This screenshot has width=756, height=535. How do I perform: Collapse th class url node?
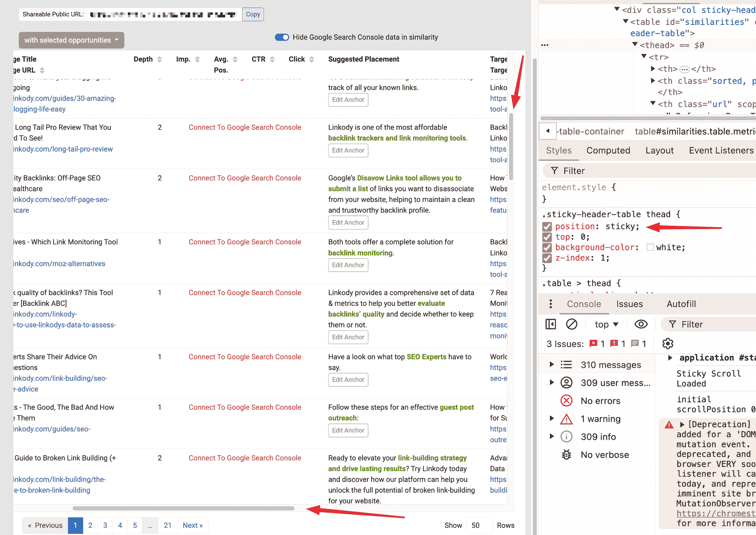click(x=653, y=103)
